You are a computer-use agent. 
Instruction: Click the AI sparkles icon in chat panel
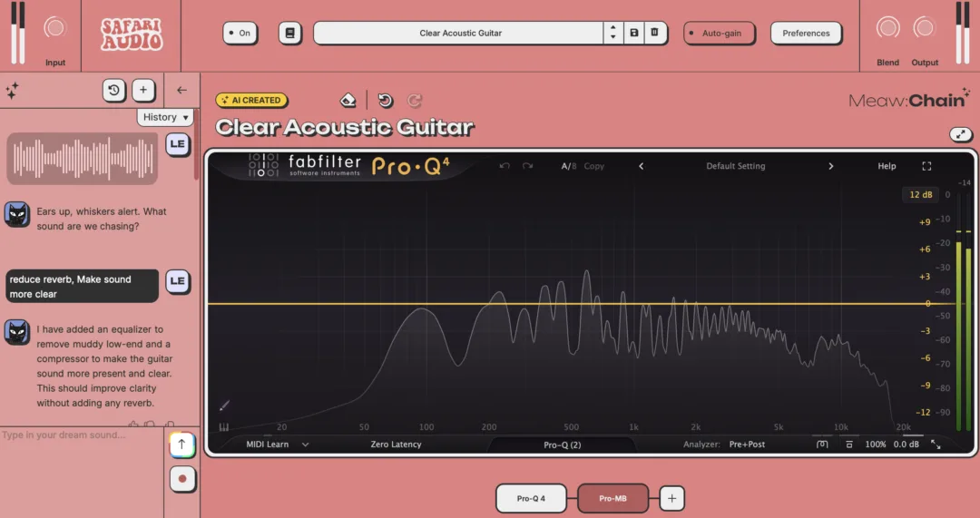(x=12, y=91)
